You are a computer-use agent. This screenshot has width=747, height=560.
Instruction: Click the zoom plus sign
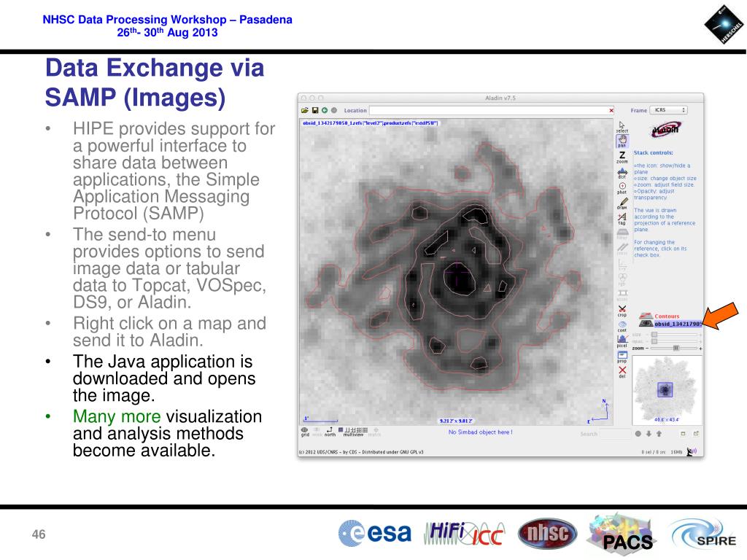[700, 349]
